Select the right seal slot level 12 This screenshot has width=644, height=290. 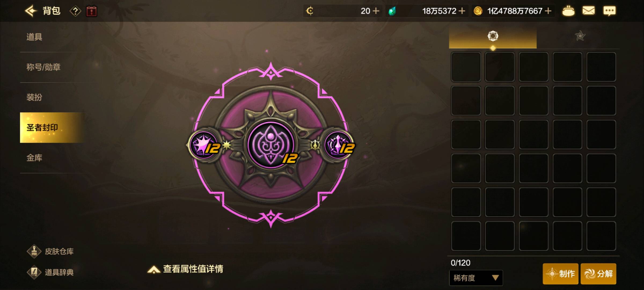339,145
